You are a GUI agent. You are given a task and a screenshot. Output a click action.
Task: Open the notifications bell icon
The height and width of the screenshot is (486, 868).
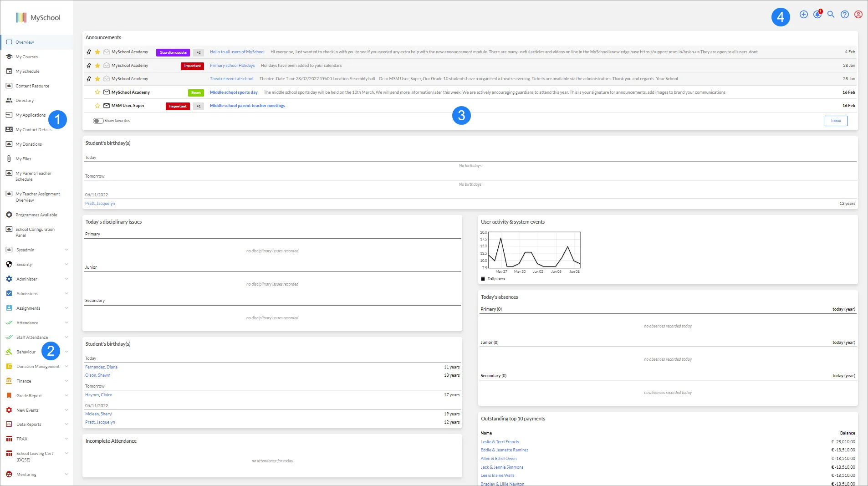tap(817, 15)
